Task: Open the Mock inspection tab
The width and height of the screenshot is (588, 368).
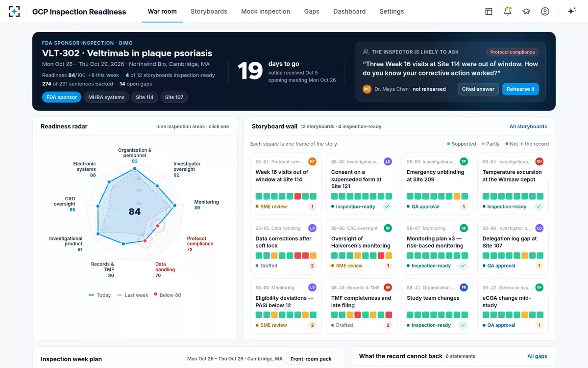Action: click(266, 11)
